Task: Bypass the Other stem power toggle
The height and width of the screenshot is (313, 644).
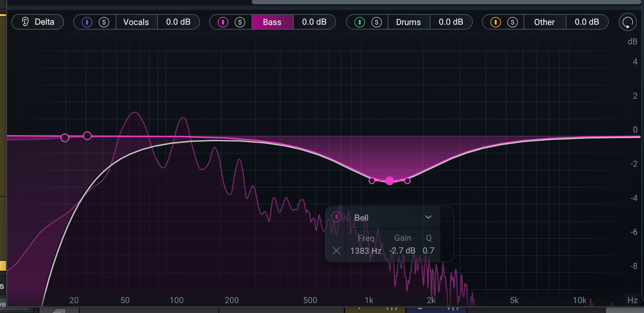Action: [x=496, y=22]
